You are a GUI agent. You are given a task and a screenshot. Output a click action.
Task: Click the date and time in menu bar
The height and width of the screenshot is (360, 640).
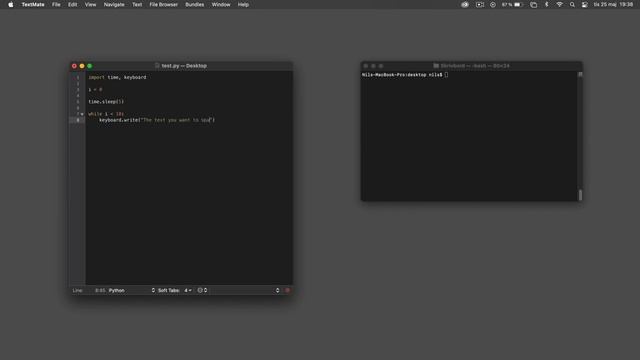[613, 4]
